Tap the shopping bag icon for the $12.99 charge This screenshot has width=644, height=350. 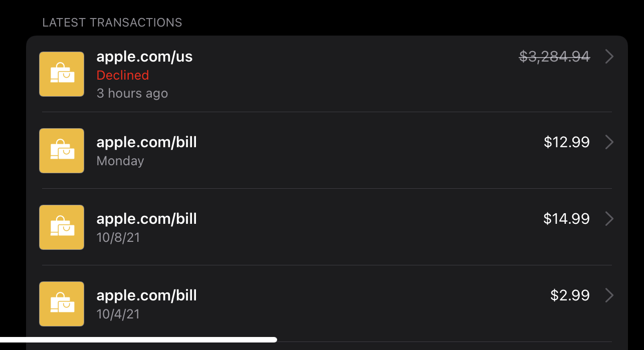tap(62, 151)
